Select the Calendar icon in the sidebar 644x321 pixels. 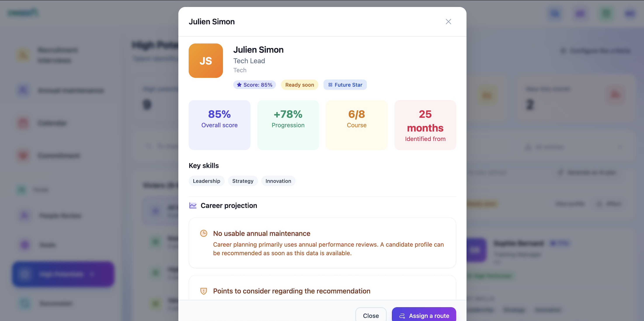tap(23, 123)
